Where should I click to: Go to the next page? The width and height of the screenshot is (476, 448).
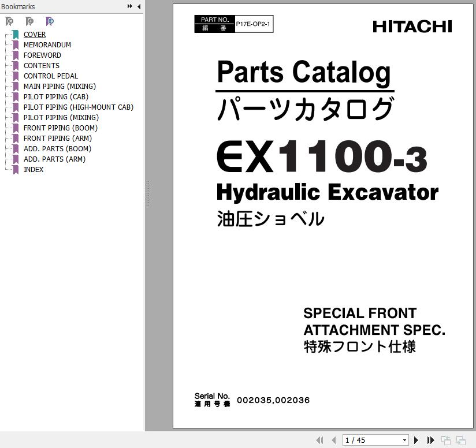tap(416, 440)
